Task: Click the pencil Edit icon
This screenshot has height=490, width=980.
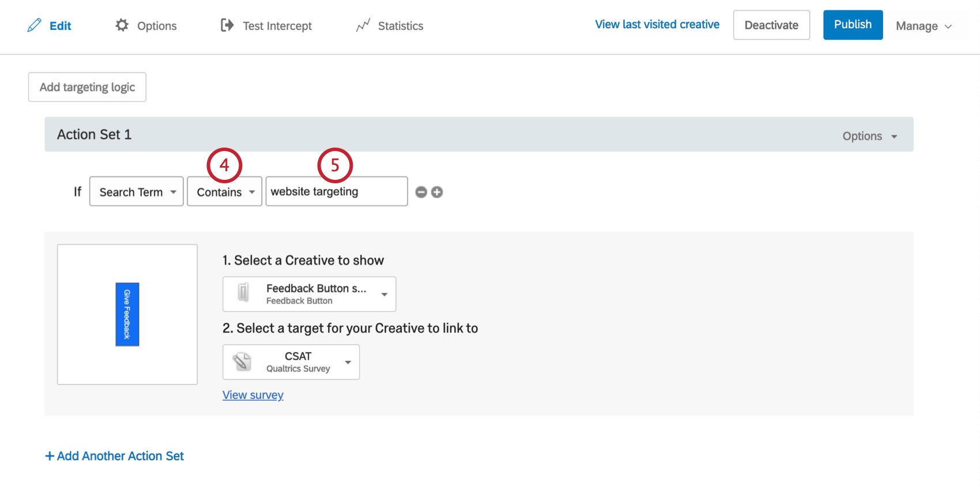Action: 35,25
